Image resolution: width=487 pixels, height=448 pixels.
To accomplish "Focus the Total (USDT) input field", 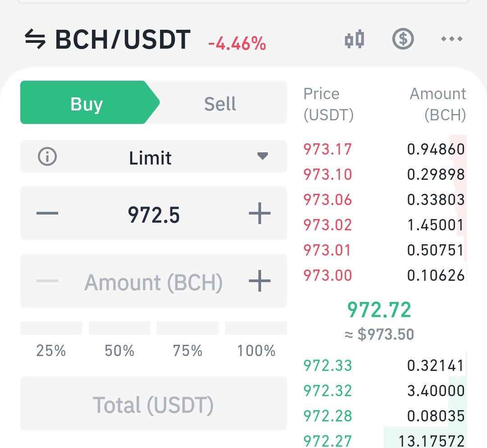I will point(153,403).
